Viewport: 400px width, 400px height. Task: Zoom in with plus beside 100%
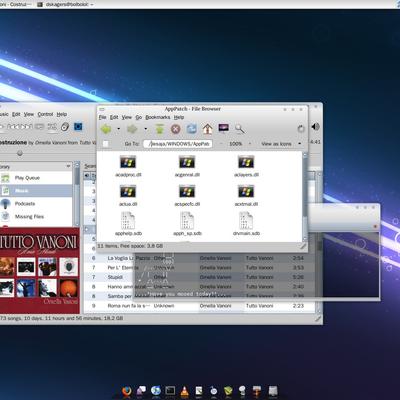250,144
